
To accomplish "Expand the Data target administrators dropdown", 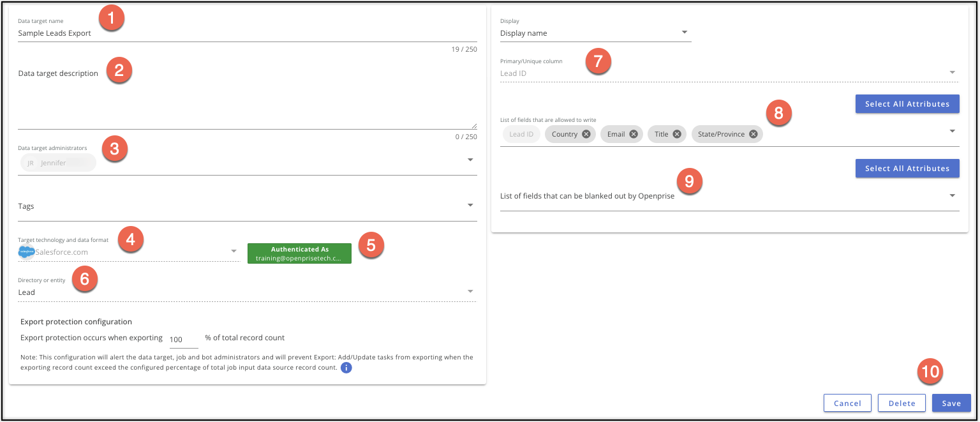I will (470, 160).
